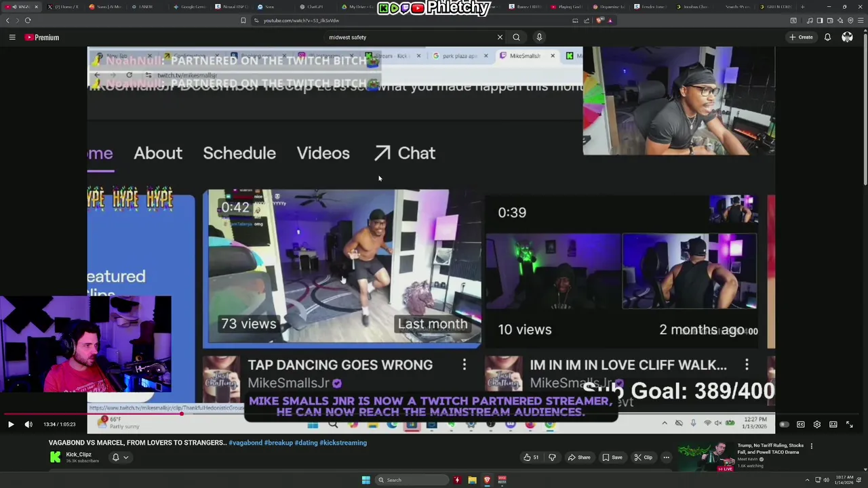Switch to the Suno AI tab
This screenshot has width=868, height=488.
point(105,7)
